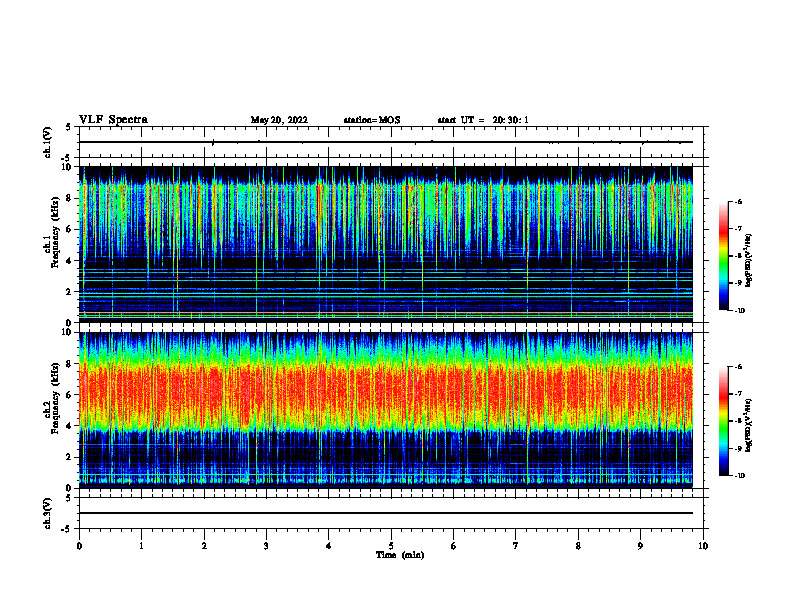Click the ch.1 'Frequency (kHz)' axis label
This screenshot has width=792, height=612.
55,233
